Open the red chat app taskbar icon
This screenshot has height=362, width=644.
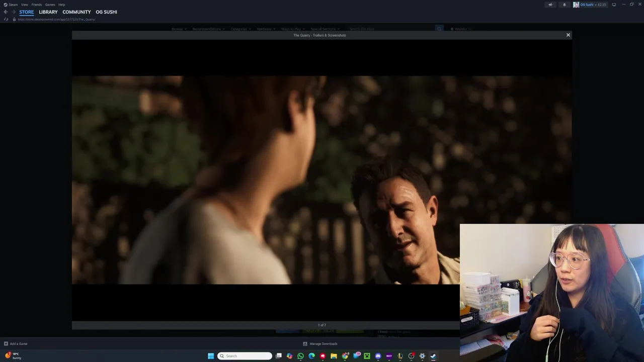[x=323, y=356]
